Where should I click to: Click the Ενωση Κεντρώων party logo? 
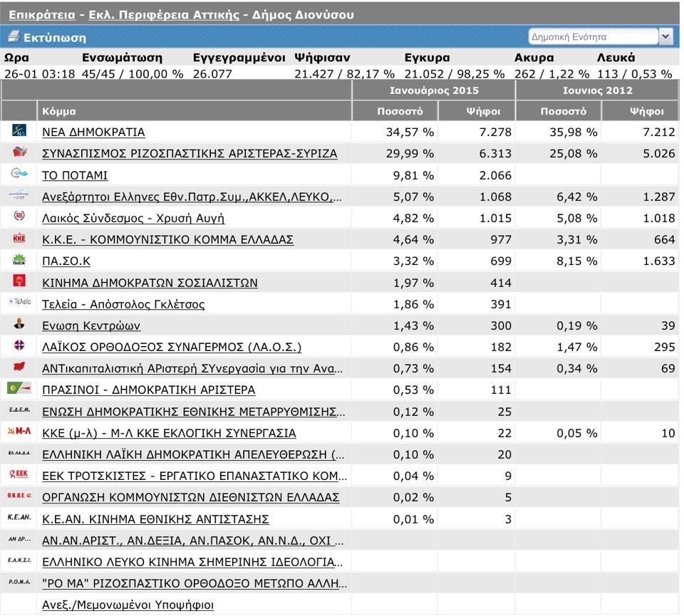pos(19,324)
